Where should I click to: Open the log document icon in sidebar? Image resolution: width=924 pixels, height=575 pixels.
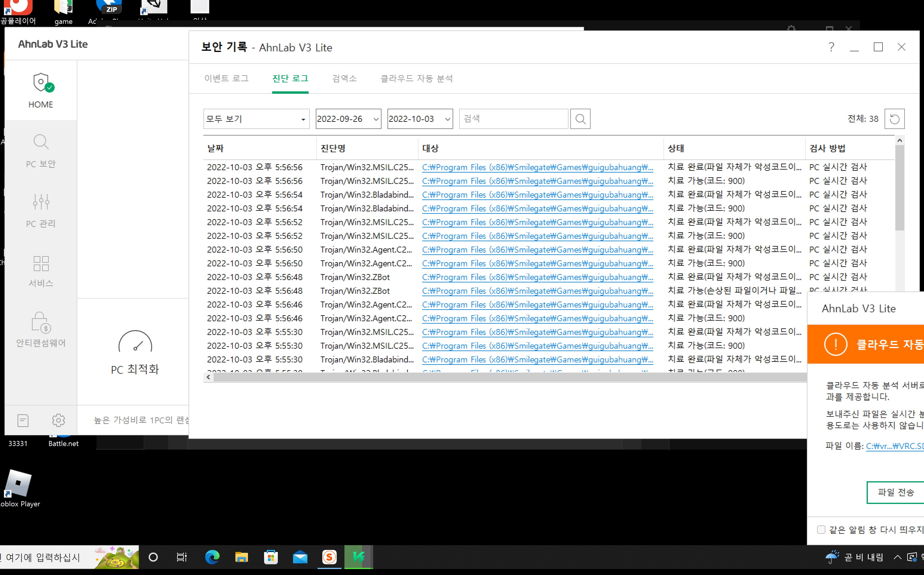click(23, 420)
